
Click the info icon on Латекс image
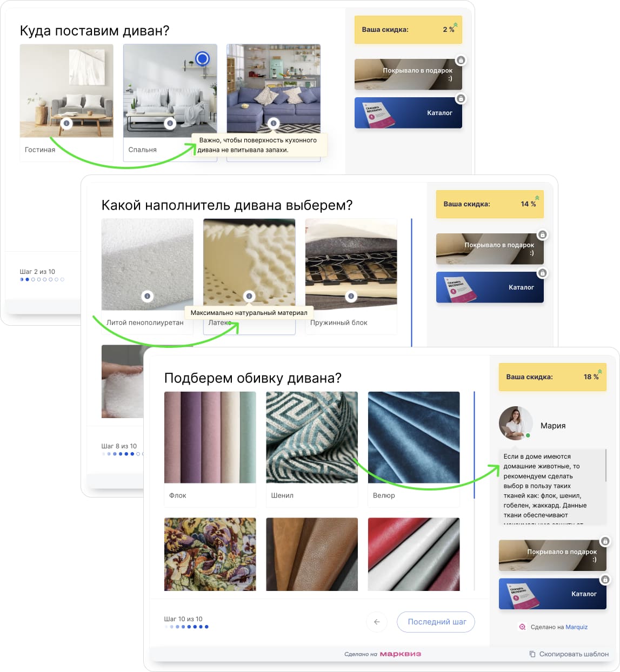pos(249,296)
